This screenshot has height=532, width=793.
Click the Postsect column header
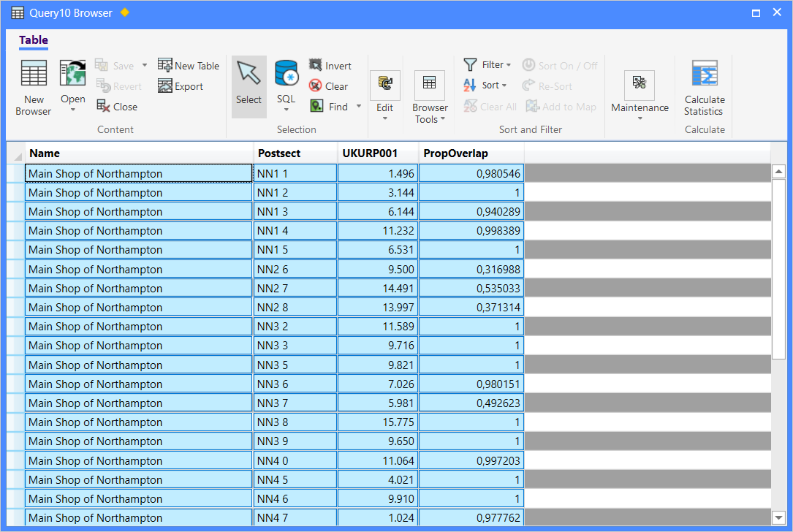(x=295, y=153)
